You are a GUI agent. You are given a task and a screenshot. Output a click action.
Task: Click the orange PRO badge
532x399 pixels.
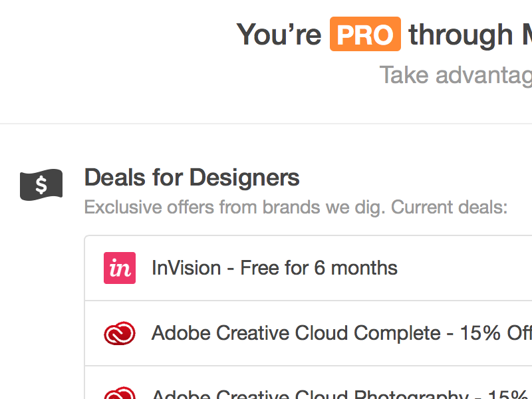[x=365, y=35]
